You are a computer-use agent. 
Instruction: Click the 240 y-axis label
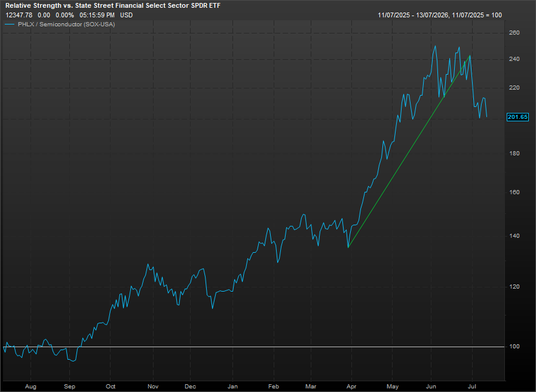514,59
